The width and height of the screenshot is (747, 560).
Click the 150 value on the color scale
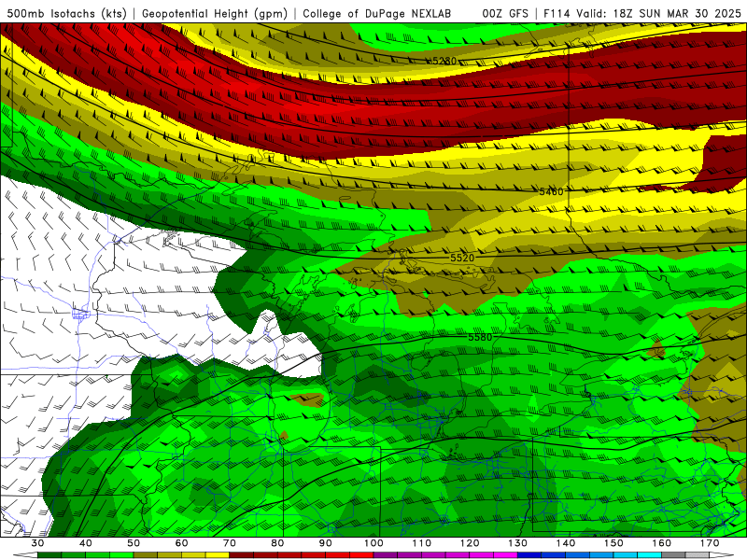tap(613, 543)
